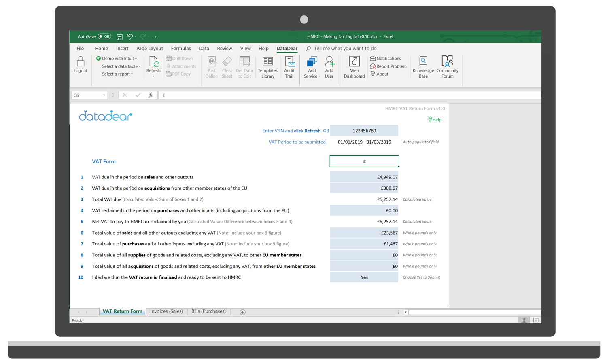The height and width of the screenshot is (364, 607).
Task: Open the View ribbon tab
Action: click(245, 49)
